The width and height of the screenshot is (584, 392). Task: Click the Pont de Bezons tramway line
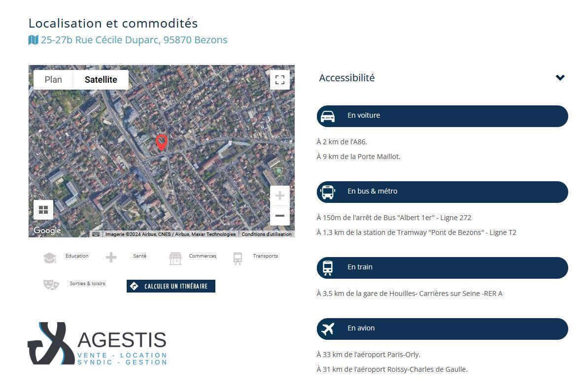pos(416,232)
